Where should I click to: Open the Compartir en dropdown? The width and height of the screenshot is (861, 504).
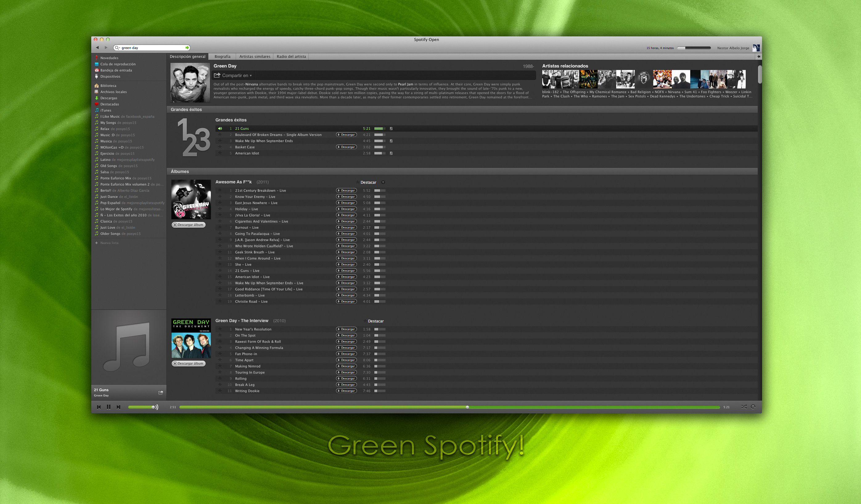pos(233,76)
